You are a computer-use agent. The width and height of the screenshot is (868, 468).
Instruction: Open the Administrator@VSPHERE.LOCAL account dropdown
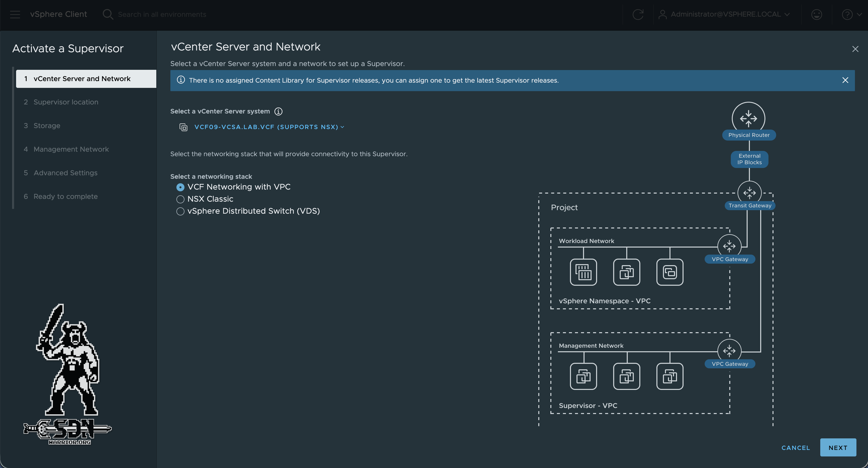coord(788,14)
